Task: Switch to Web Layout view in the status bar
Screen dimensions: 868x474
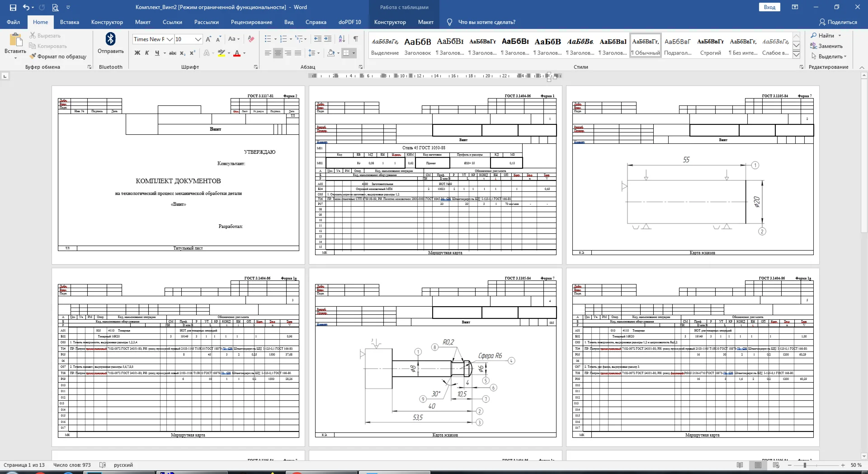Action: (776, 465)
